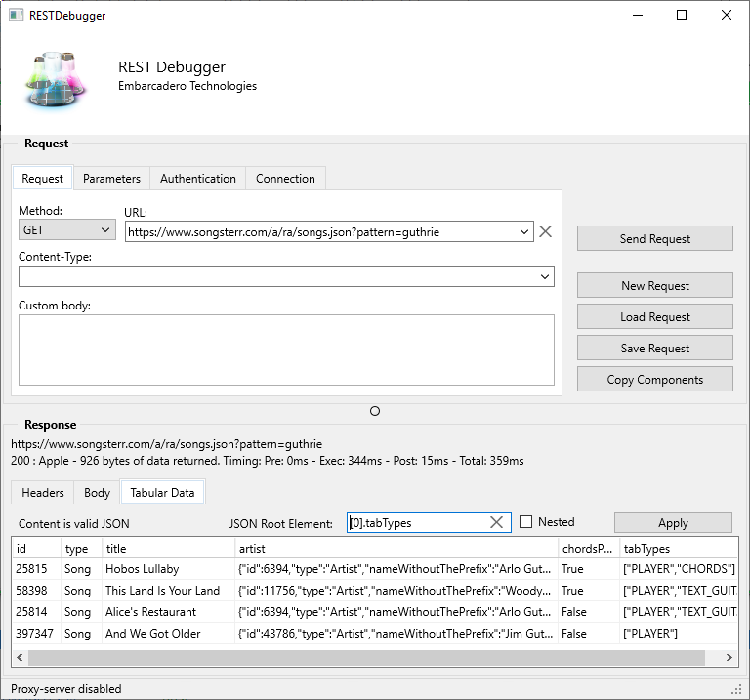Select the Tabular Data tab
The image size is (750, 700).
click(x=163, y=492)
